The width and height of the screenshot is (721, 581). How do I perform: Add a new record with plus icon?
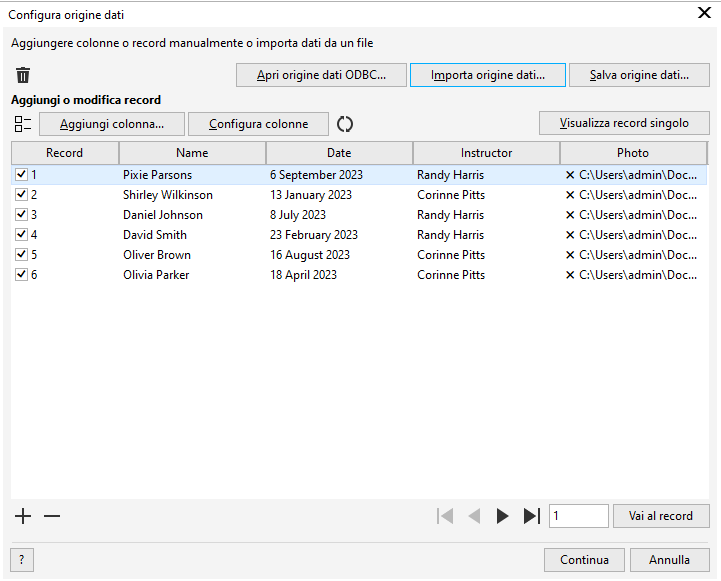(24, 516)
